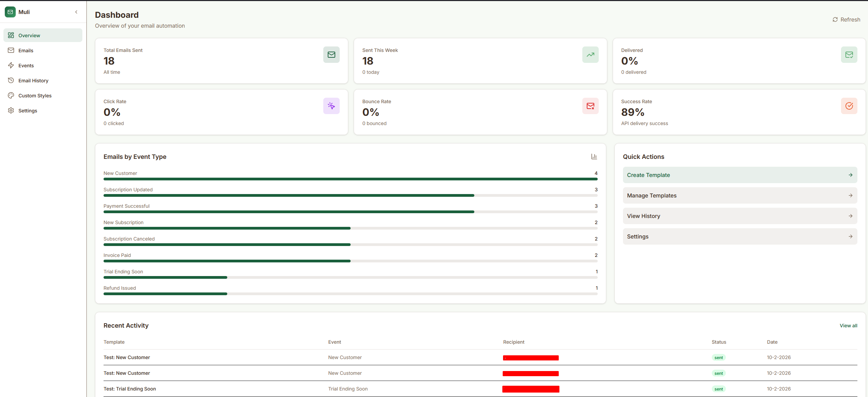Click the Settings gear icon in sidebar

[x=11, y=110]
